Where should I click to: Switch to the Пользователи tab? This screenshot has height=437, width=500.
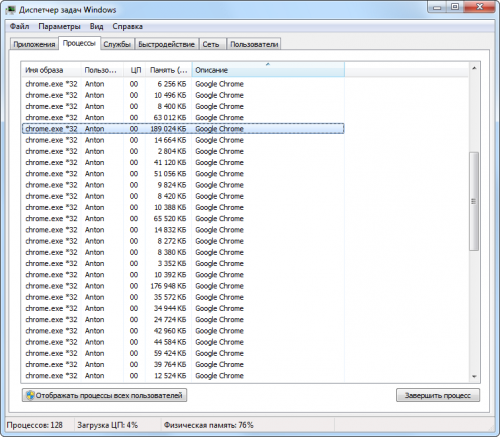click(254, 44)
